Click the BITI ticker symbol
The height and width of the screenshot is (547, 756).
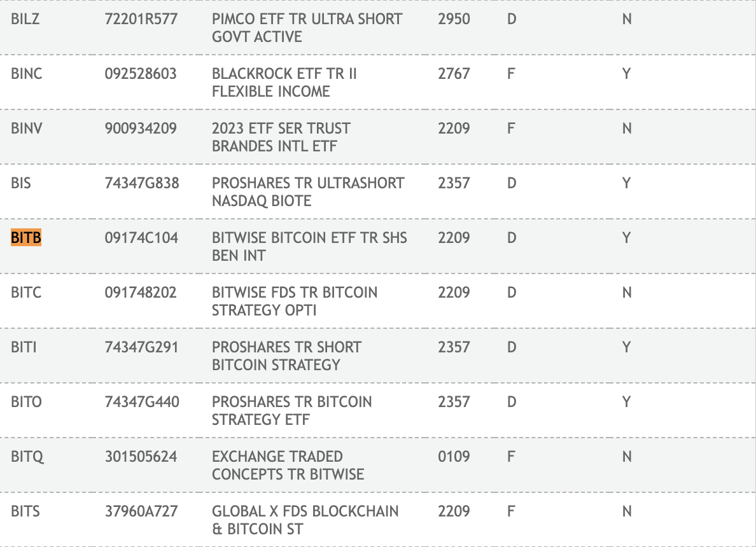pos(25,347)
